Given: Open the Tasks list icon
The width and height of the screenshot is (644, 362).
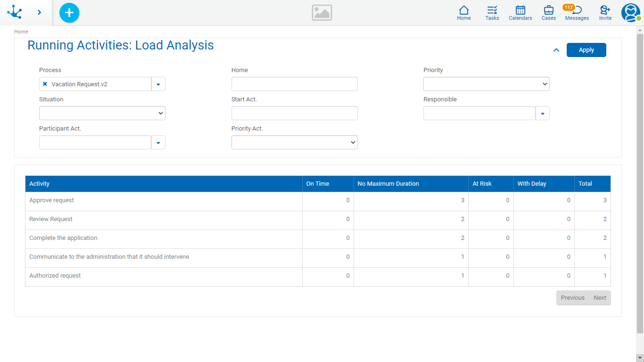Looking at the screenshot, I should [492, 13].
